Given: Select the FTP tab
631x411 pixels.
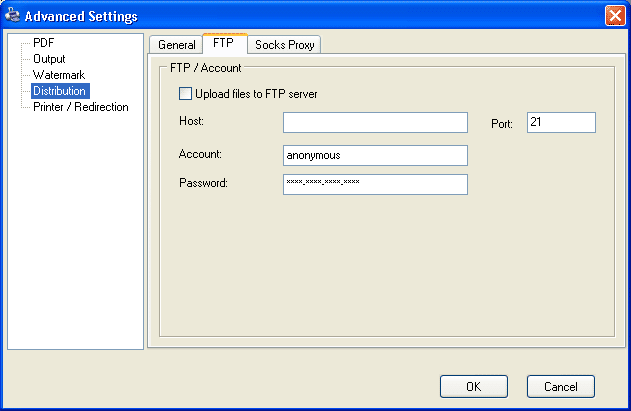Looking at the screenshot, I should tap(224, 43).
